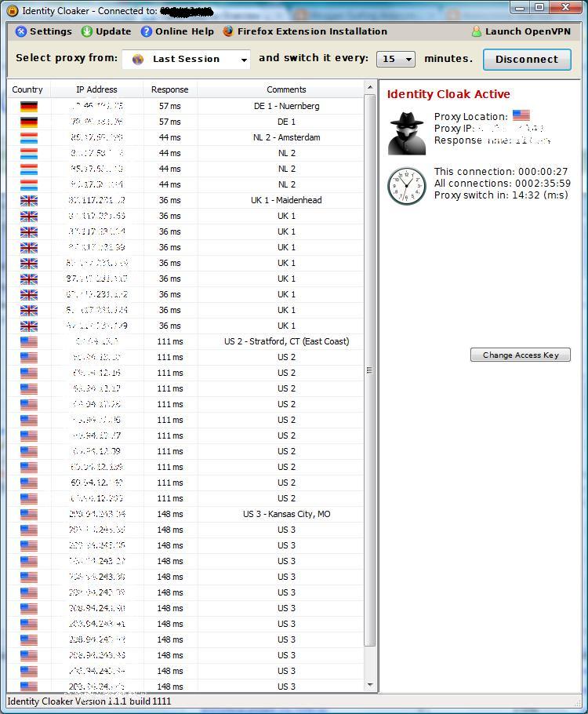Image resolution: width=588 pixels, height=714 pixels.
Task: Click the German flag for DE 1 - Nuernberg
Action: [x=29, y=106]
